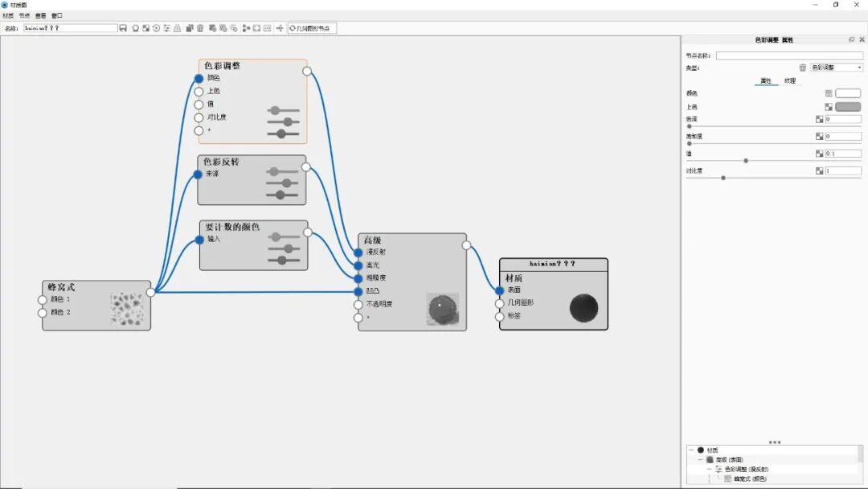This screenshot has width=868, height=489.
Task: Click the trash icon beside 类型
Action: (x=803, y=68)
